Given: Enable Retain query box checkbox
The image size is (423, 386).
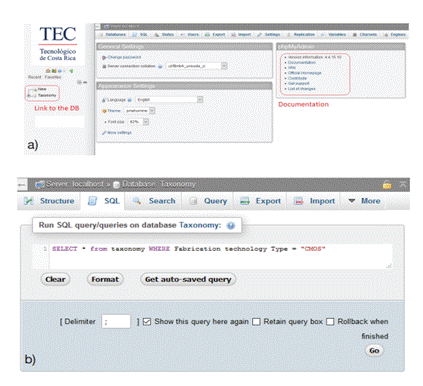Looking at the screenshot, I should (x=256, y=322).
